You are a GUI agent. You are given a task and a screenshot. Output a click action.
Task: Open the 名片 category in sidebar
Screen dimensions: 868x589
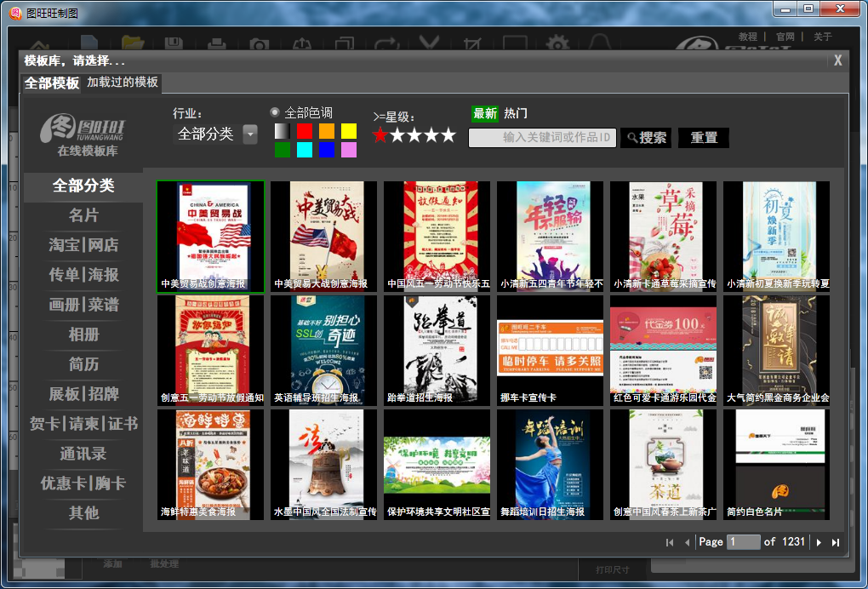pos(83,215)
